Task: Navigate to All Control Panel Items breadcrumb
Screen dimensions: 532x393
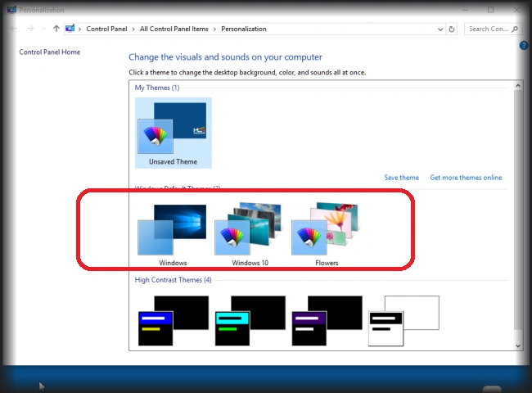Action: 174,29
